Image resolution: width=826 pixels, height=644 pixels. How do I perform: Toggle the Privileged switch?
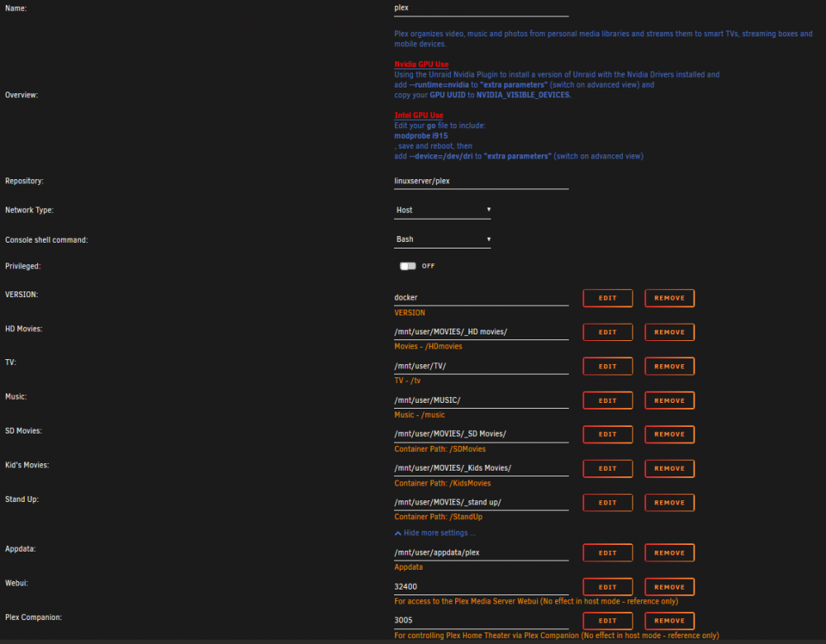tap(408, 266)
